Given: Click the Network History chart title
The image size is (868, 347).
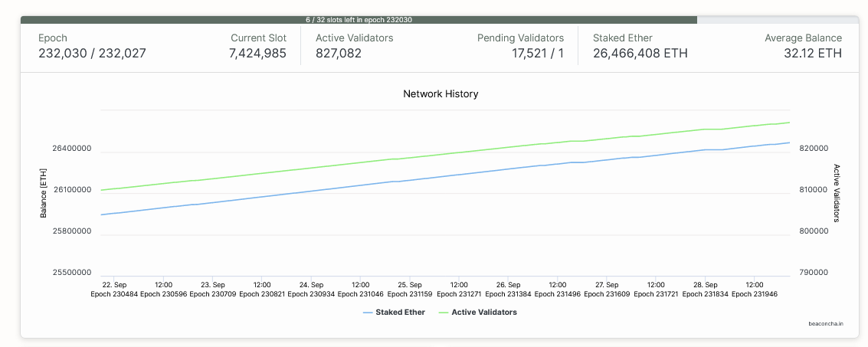Looking at the screenshot, I should pyautogui.click(x=441, y=94).
